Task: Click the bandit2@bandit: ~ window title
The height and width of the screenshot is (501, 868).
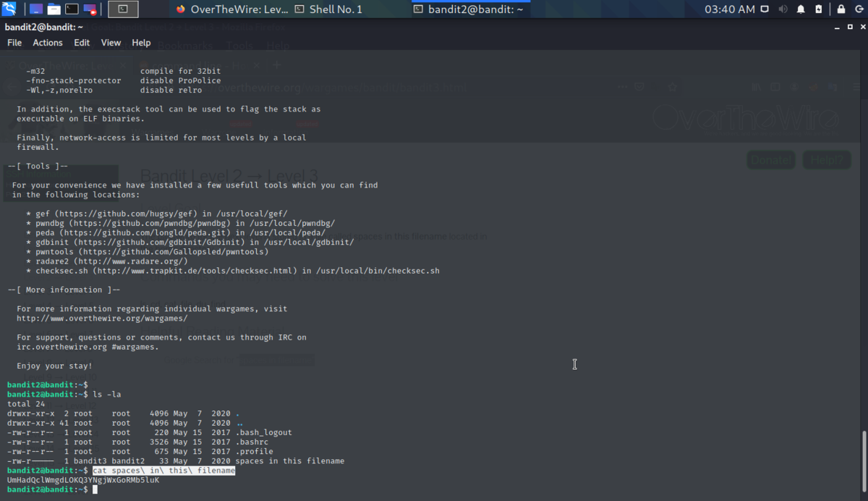Action: click(x=44, y=27)
